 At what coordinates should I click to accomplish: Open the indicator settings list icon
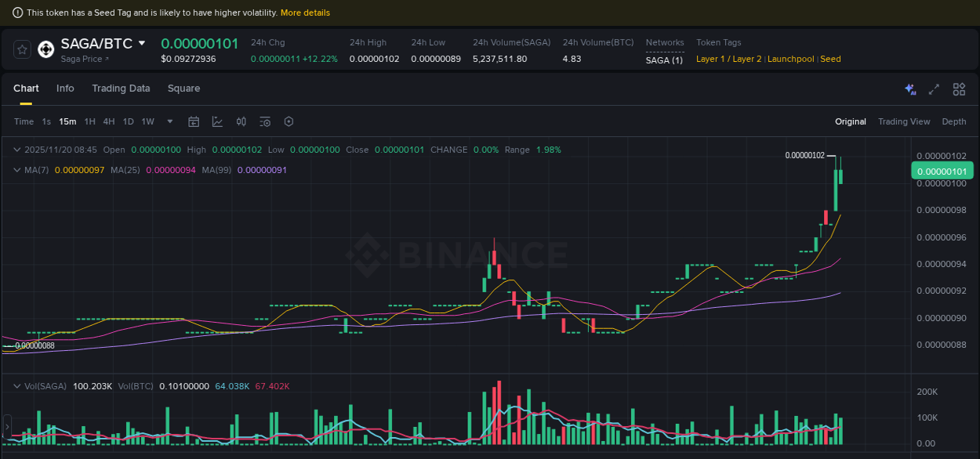click(x=264, y=121)
